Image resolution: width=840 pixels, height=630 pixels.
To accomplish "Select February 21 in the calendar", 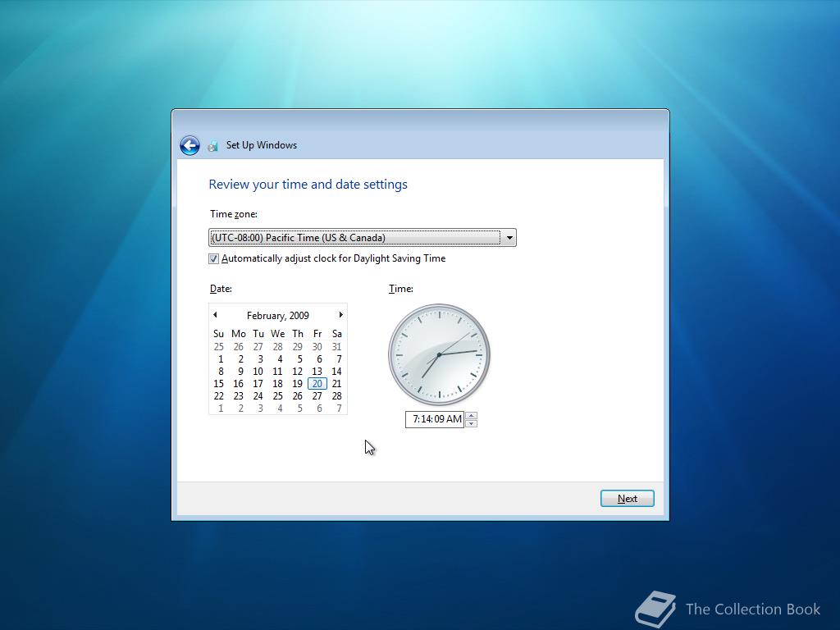I will tap(336, 384).
